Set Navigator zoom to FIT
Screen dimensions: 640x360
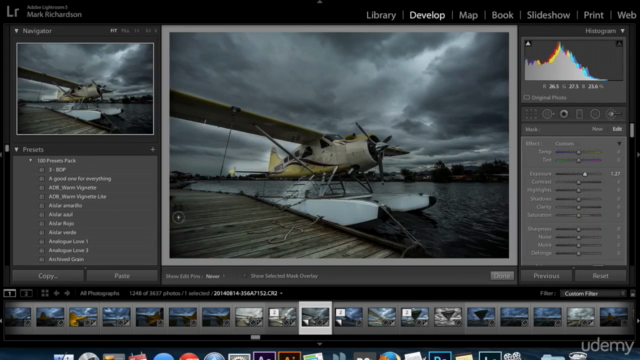[x=113, y=31]
